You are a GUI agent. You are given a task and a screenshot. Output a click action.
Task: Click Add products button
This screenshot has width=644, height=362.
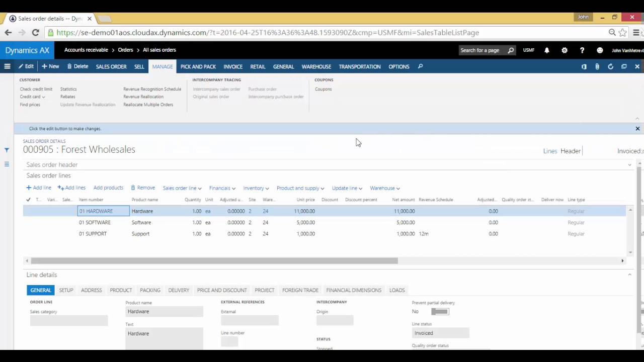108,188
